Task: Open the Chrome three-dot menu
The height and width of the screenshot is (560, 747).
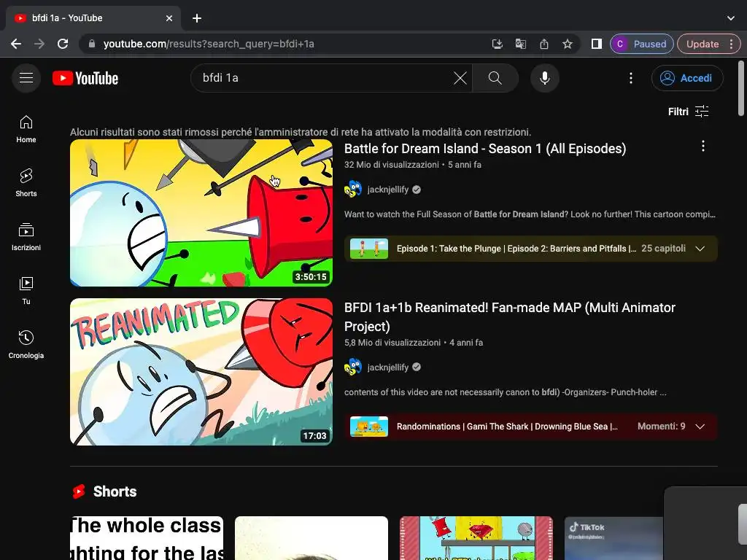Action: coord(731,44)
